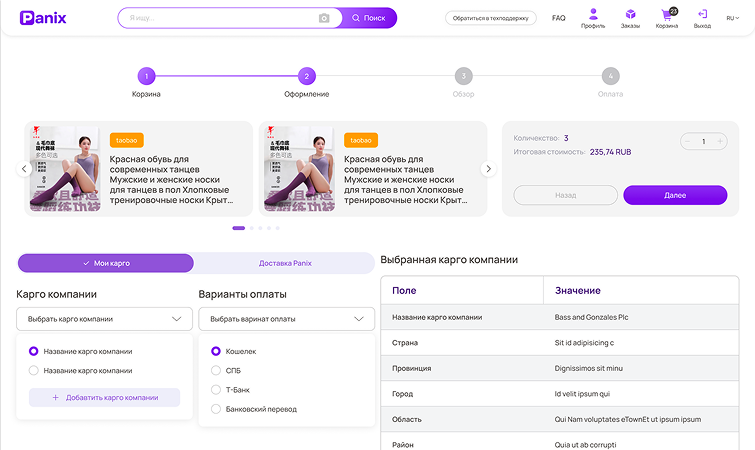Increase quantity with plus button
The image size is (755, 450).
click(x=720, y=141)
